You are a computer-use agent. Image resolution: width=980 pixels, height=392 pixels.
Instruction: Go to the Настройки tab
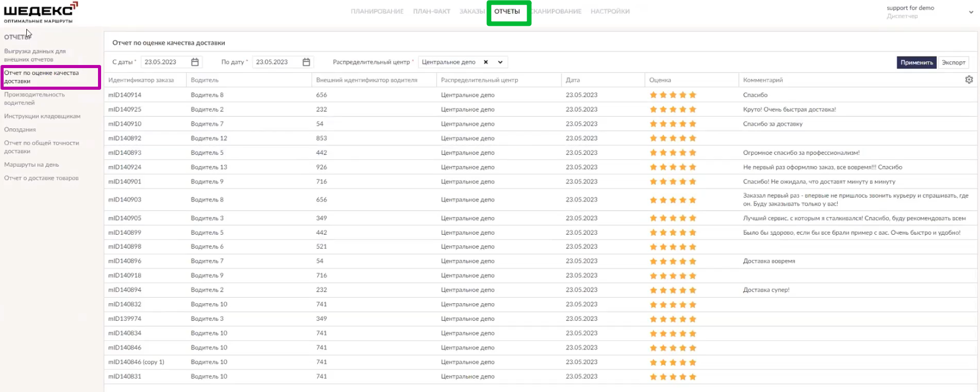coord(610,11)
